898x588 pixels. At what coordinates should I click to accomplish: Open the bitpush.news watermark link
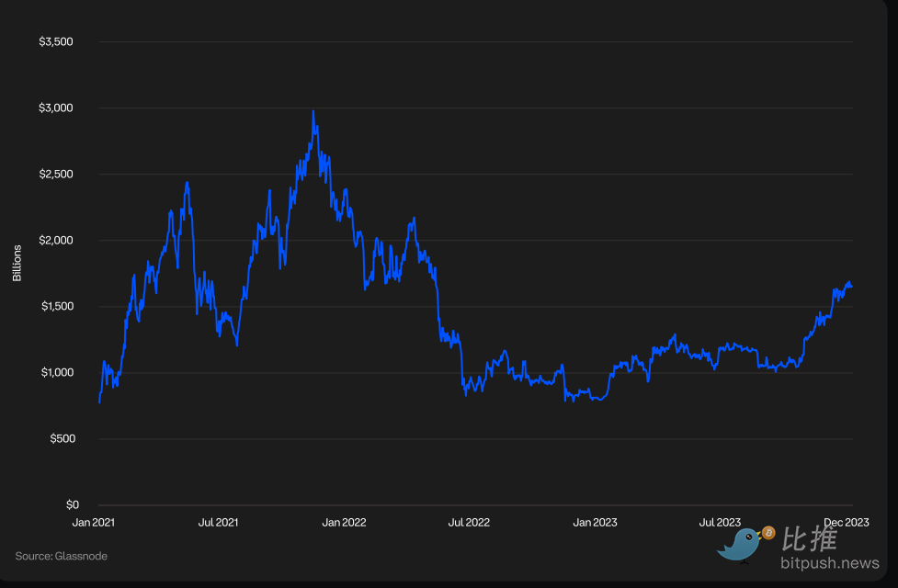tap(829, 562)
